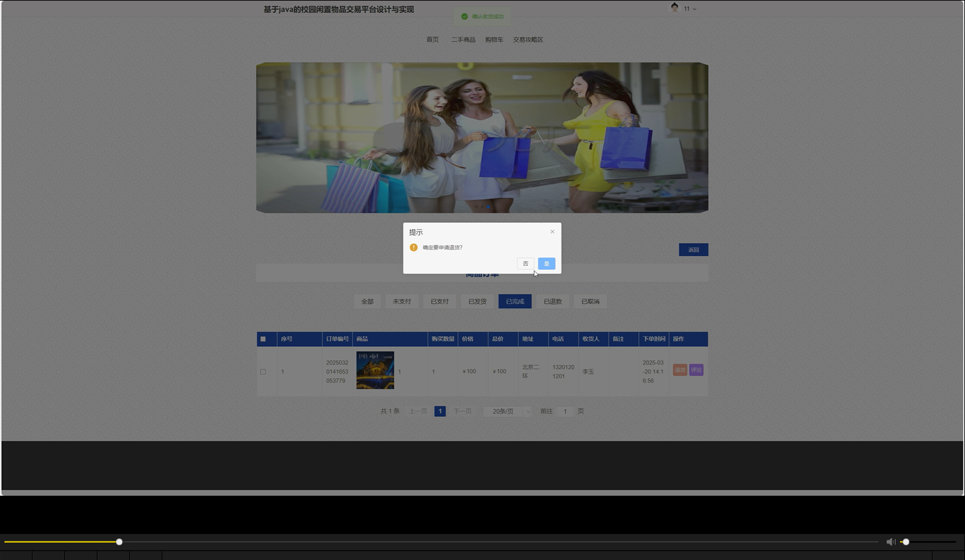Viewport: 965px width, 560px height.
Task: Click the 返回 button above the order list
Action: (693, 249)
